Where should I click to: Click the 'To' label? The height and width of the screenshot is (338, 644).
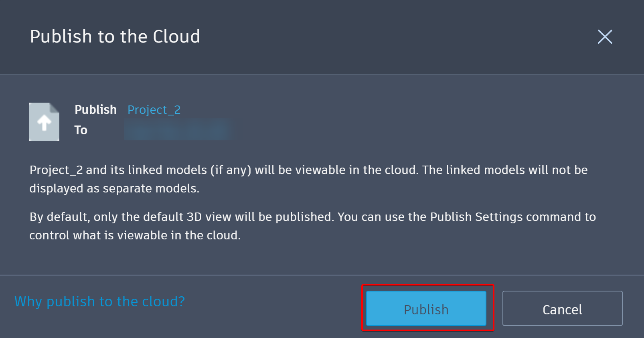pyautogui.click(x=81, y=130)
